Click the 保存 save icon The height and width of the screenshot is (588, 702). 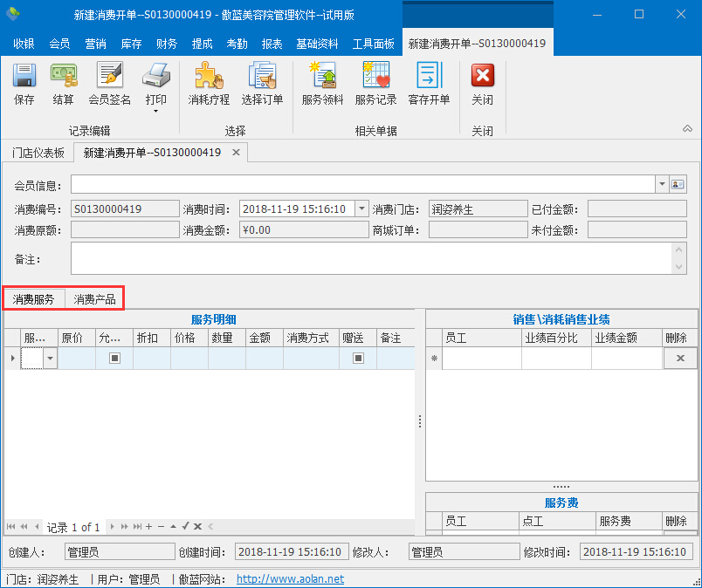[24, 75]
